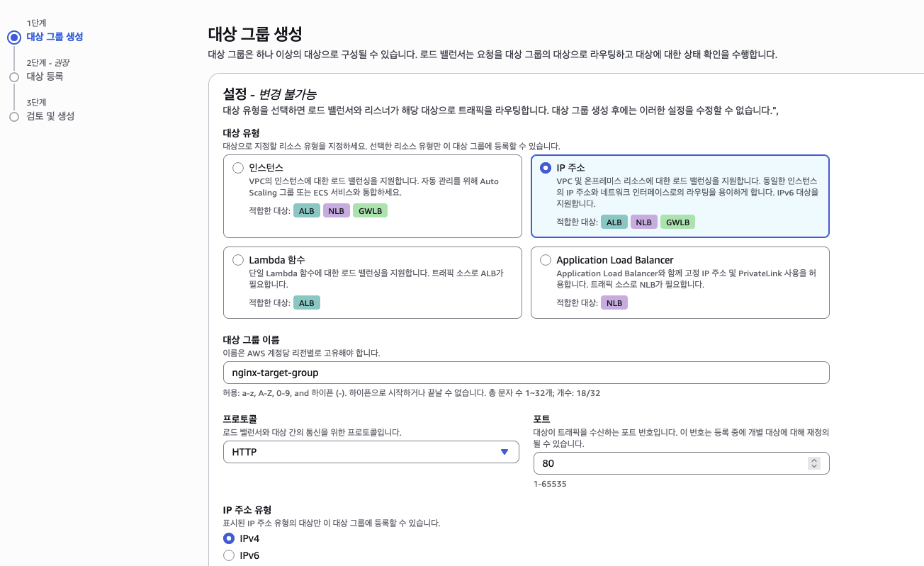Viewport: 924px width, 566px height.
Task: Click the step 2 circle indicator
Action: (14, 77)
